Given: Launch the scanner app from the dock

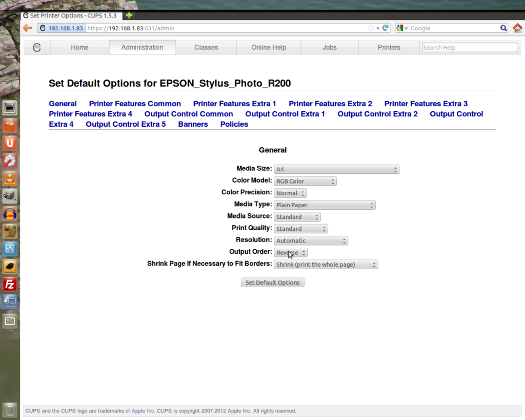Looking at the screenshot, I should point(10,108).
